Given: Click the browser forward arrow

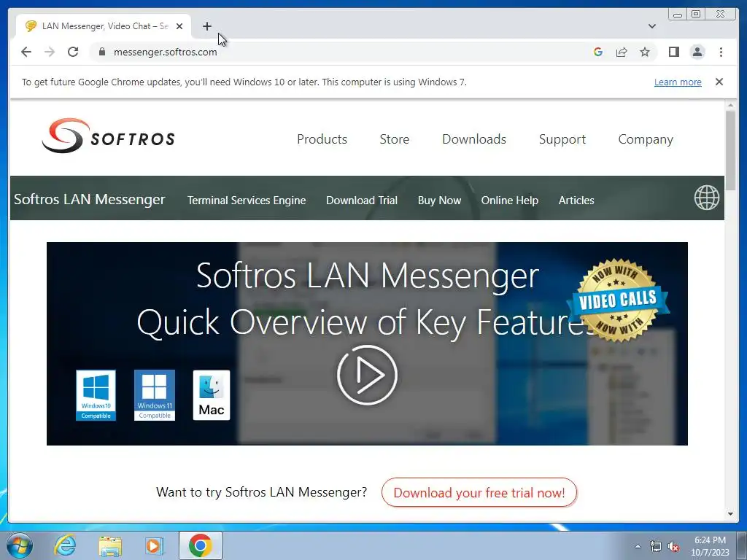Looking at the screenshot, I should [x=50, y=52].
